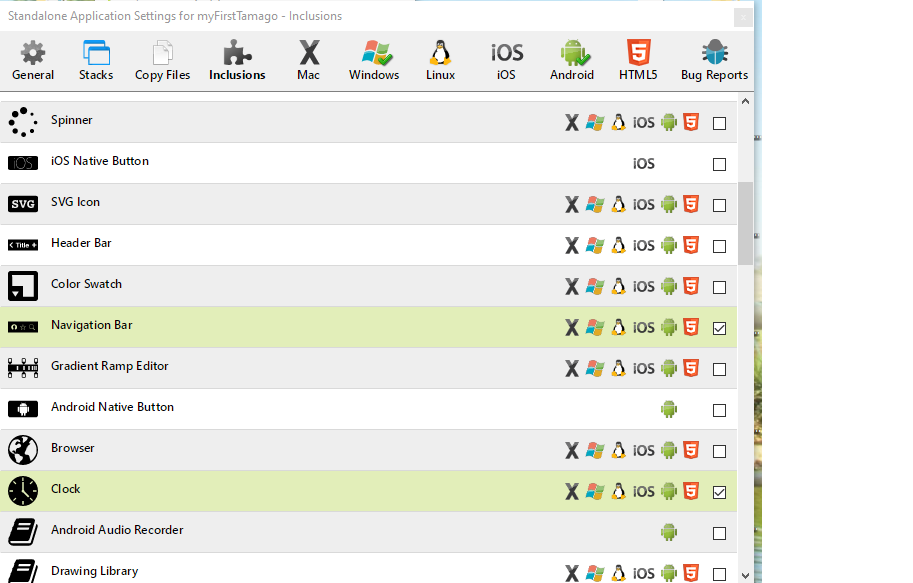This screenshot has width=913, height=583.
Task: Uncheck the Navigation Bar inclusion
Action: (720, 328)
